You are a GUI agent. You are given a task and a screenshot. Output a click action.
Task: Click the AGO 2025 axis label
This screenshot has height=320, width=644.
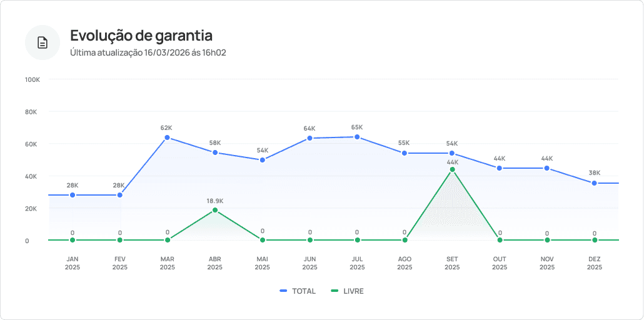405,263
